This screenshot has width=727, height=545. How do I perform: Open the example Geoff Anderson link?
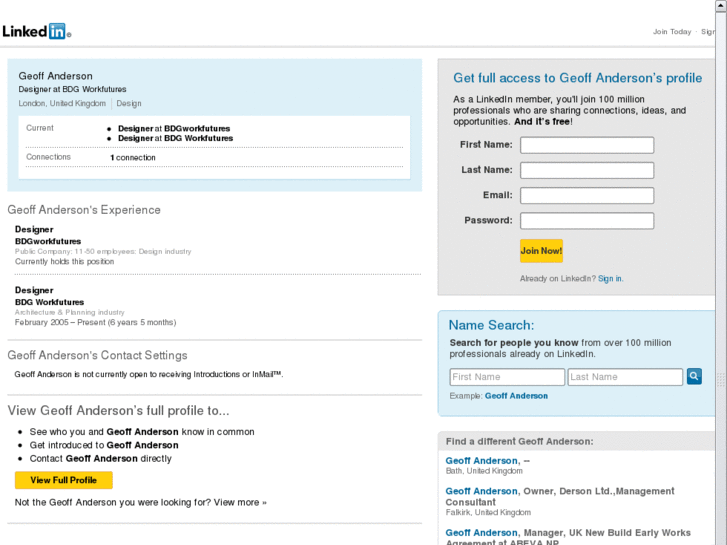(516, 396)
